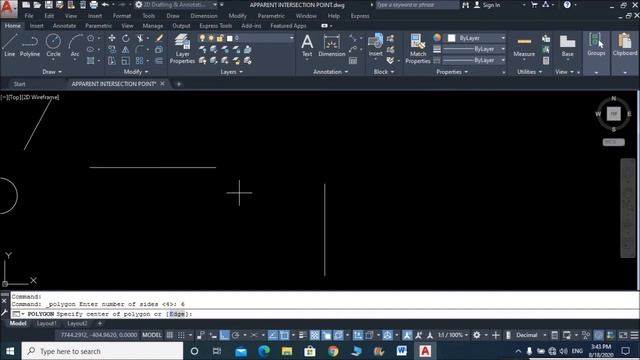Click the keyword search field in title bar
This screenshot has height=360, width=640.
click(417, 5)
